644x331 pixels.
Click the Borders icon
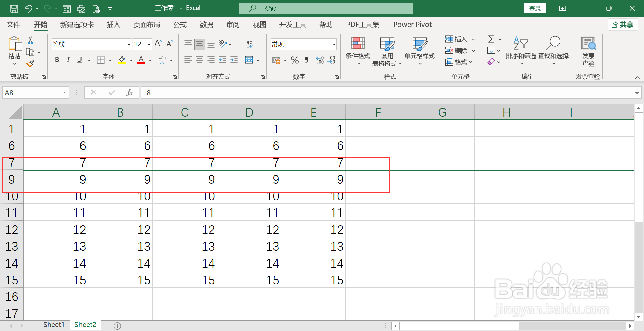101,60
